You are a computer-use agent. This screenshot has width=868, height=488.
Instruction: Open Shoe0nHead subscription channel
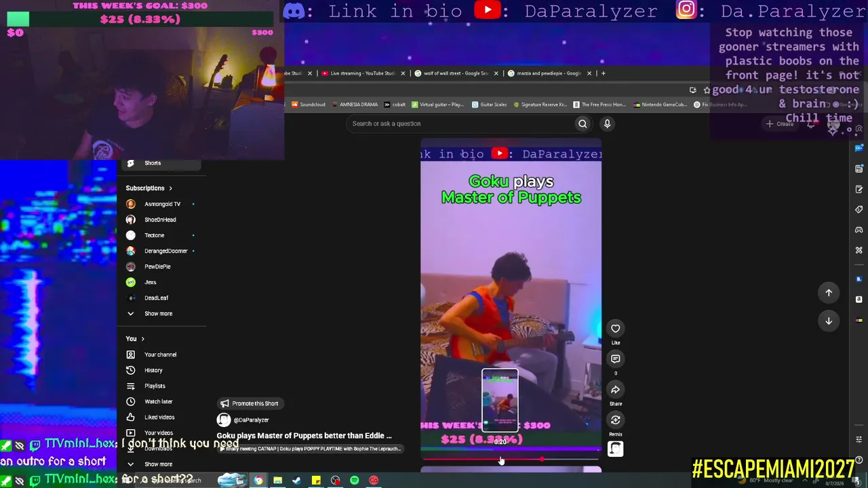point(161,220)
